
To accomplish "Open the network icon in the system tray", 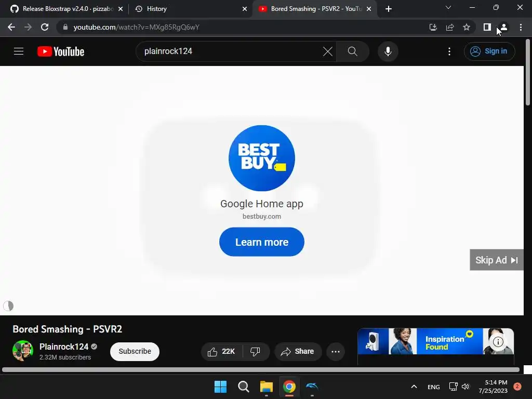I will click(x=453, y=387).
